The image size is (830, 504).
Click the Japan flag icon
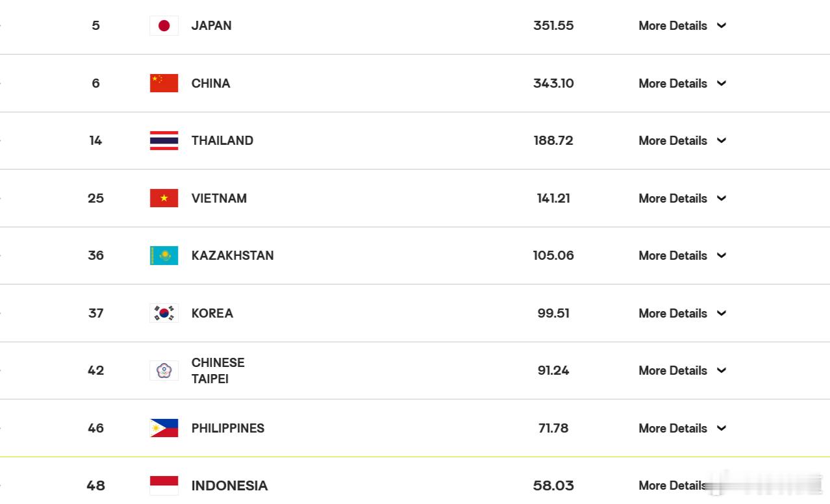tap(164, 26)
